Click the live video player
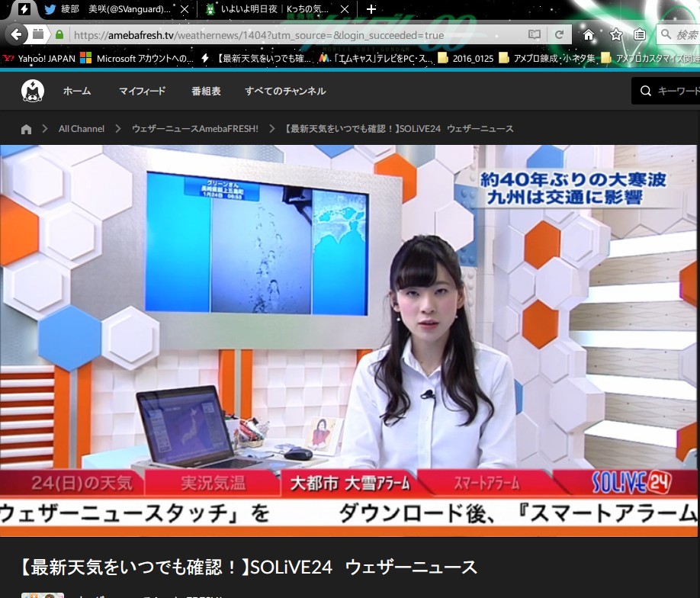The image size is (700, 598). pyautogui.click(x=348, y=340)
